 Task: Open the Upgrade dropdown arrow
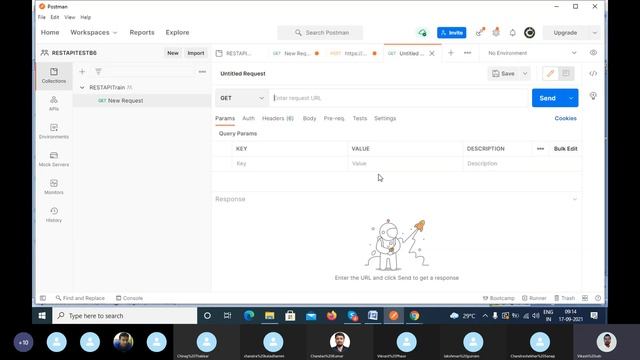point(594,33)
